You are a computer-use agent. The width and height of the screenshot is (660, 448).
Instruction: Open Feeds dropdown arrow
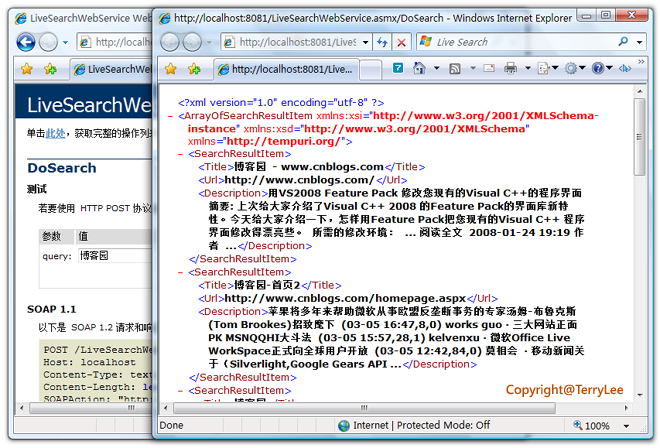coord(473,68)
